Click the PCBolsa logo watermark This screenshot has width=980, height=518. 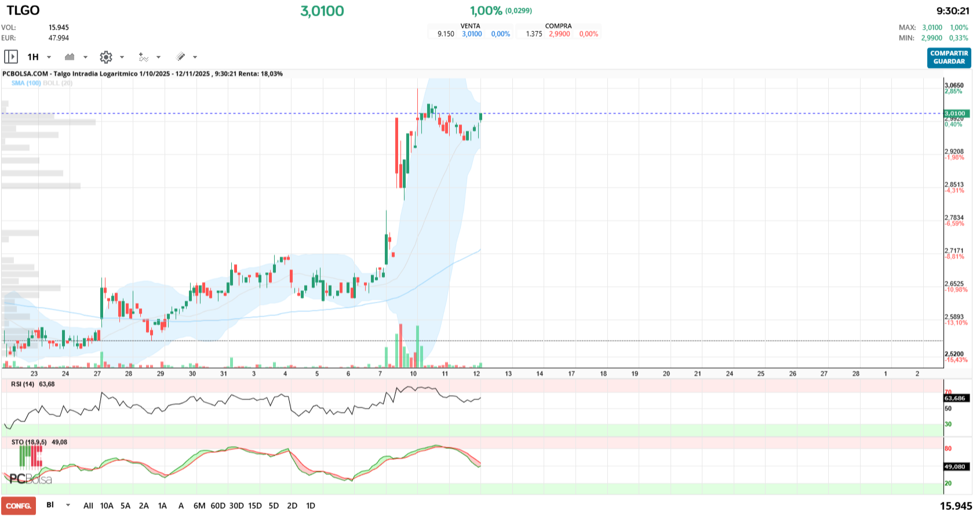(x=30, y=479)
